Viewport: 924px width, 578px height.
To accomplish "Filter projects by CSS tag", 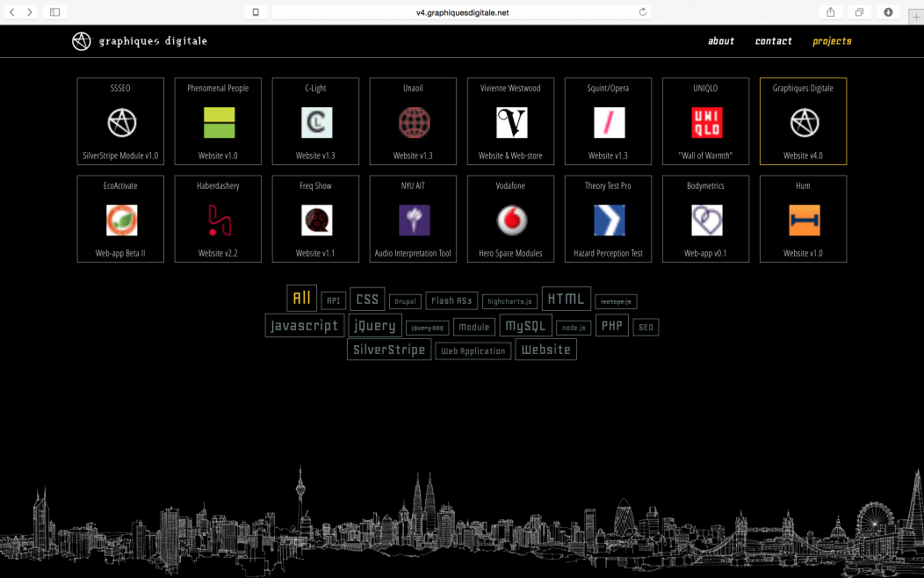I will coord(367,300).
